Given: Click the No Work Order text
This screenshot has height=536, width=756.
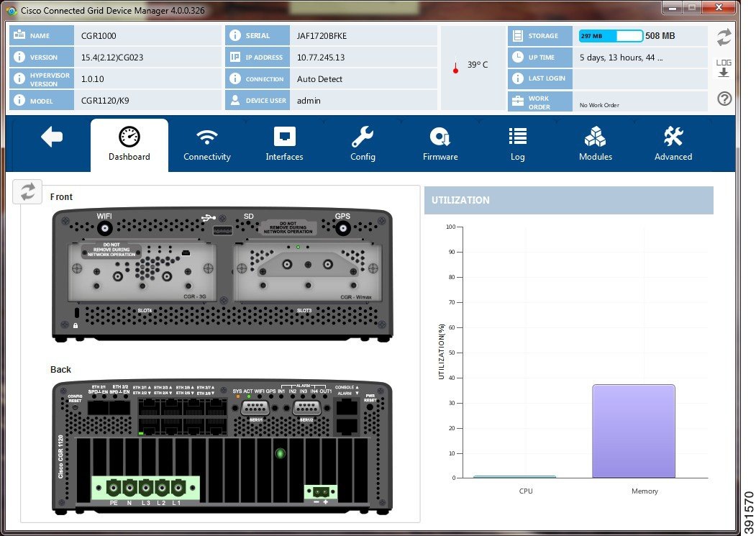Looking at the screenshot, I should 599,105.
